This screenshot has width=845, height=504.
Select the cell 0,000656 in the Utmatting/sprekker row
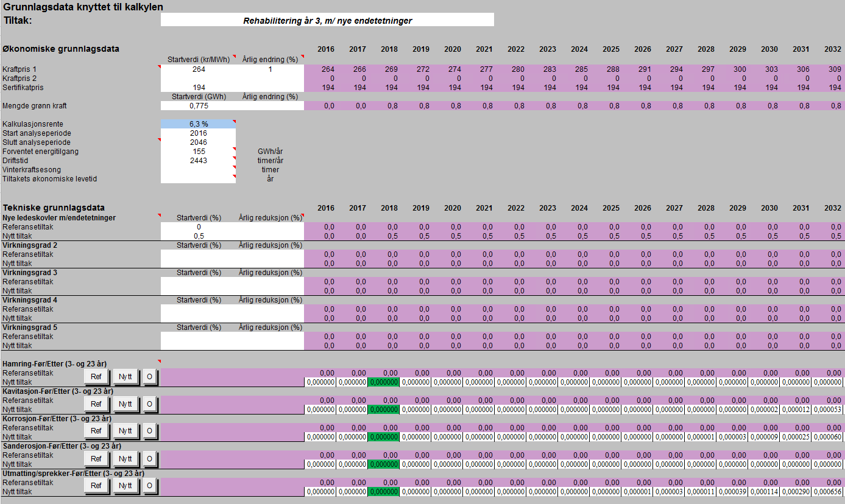click(x=828, y=492)
